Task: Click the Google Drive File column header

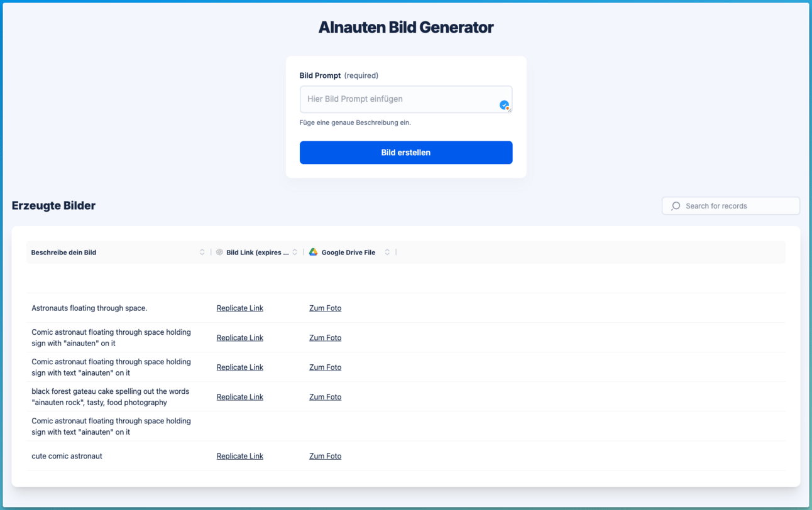Action: (x=348, y=252)
